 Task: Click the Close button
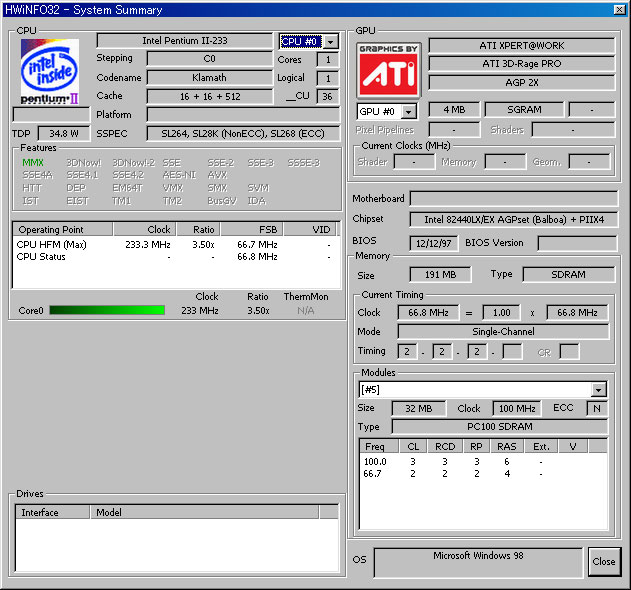[x=604, y=561]
